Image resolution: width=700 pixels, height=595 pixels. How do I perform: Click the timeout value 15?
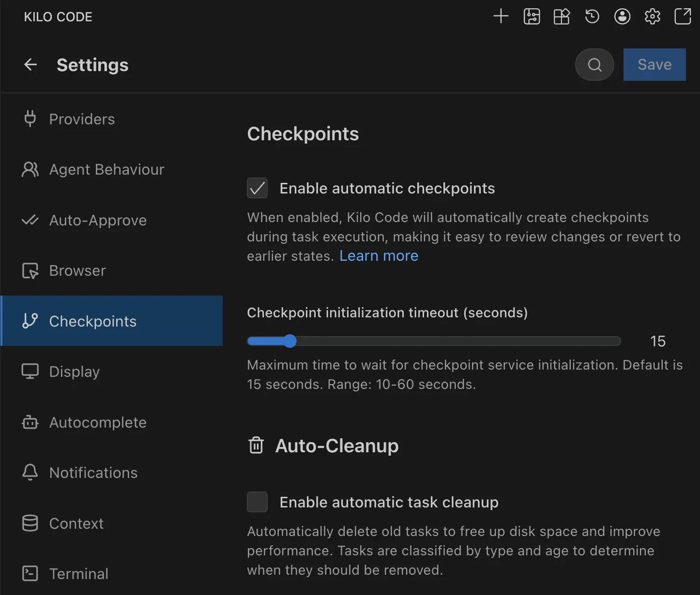point(657,341)
